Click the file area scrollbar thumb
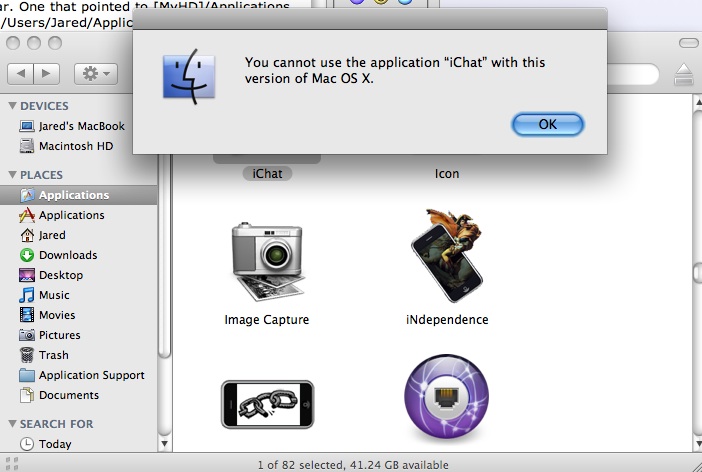The width and height of the screenshot is (702, 472). (698, 272)
